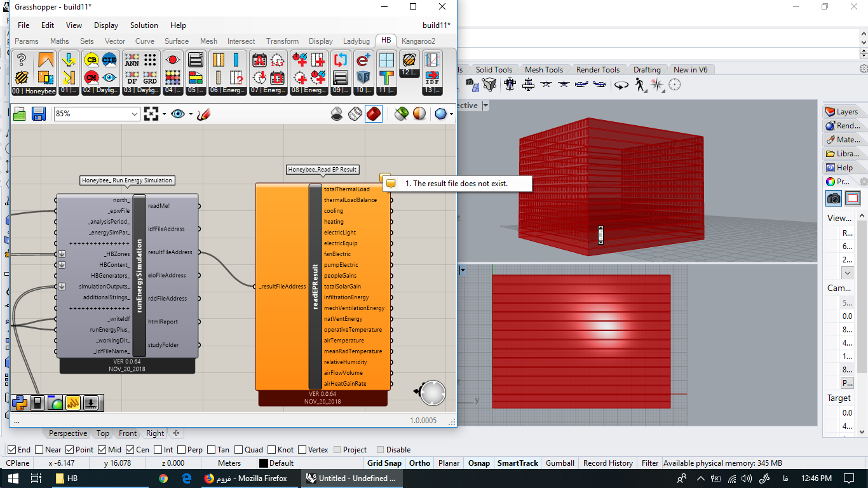This screenshot has width=868, height=488.
Task: Click the zoom extents icon on canvas toolbar
Action: click(151, 114)
